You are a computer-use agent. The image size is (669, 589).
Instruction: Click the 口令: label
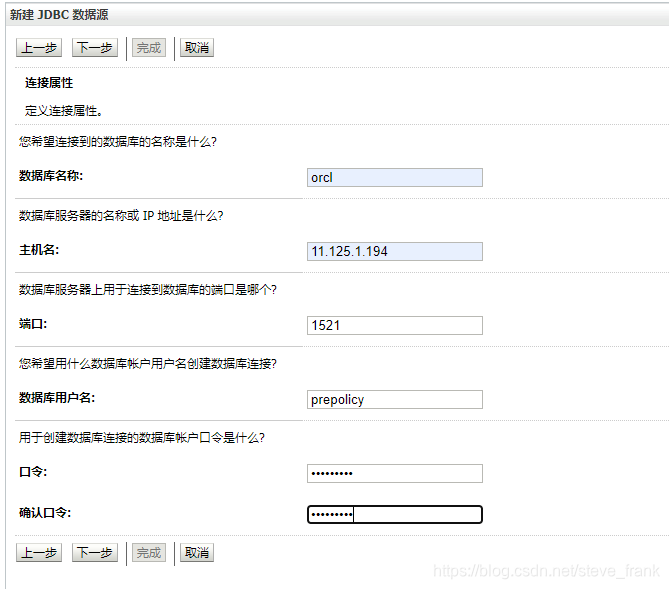(33, 472)
